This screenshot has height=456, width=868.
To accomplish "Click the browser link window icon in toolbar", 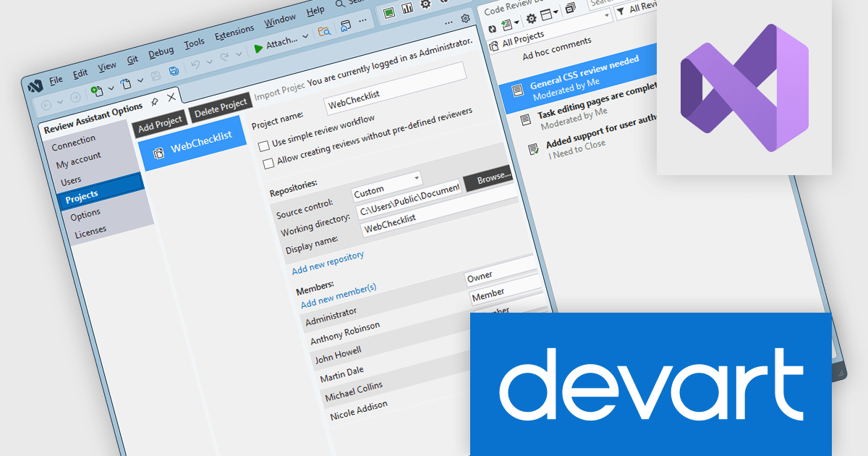I will [x=345, y=25].
